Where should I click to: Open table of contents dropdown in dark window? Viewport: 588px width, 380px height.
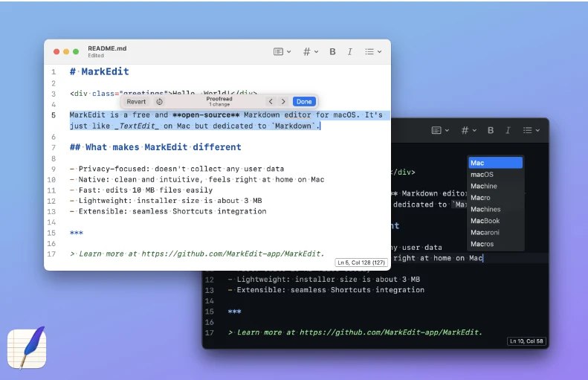(x=440, y=130)
